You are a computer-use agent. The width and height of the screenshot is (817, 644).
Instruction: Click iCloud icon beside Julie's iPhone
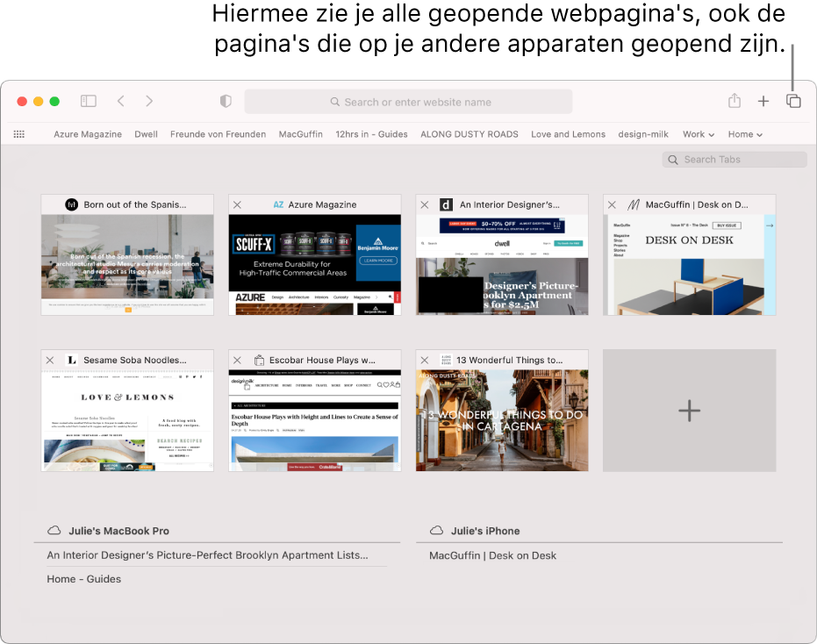437,531
